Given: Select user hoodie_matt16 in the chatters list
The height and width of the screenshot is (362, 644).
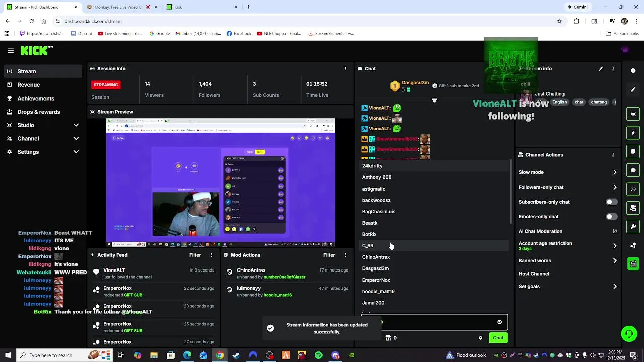Looking at the screenshot, I should [435, 292].
